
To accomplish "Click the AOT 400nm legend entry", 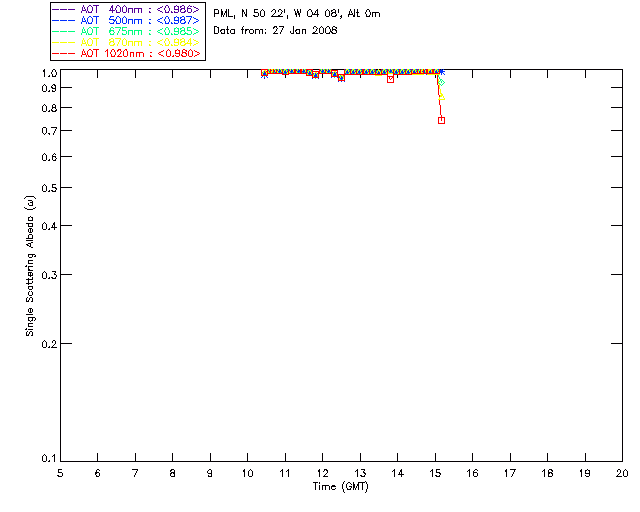I will 126,9.
